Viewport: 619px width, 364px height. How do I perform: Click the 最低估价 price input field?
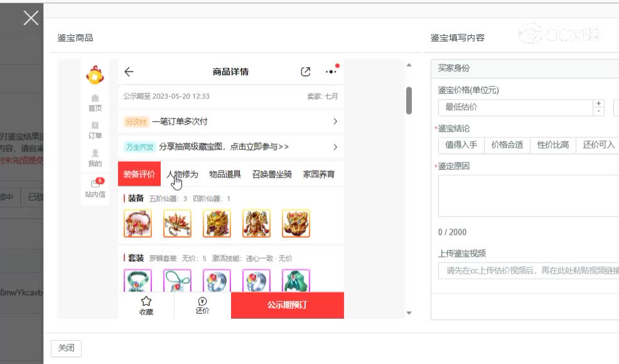coord(502,108)
